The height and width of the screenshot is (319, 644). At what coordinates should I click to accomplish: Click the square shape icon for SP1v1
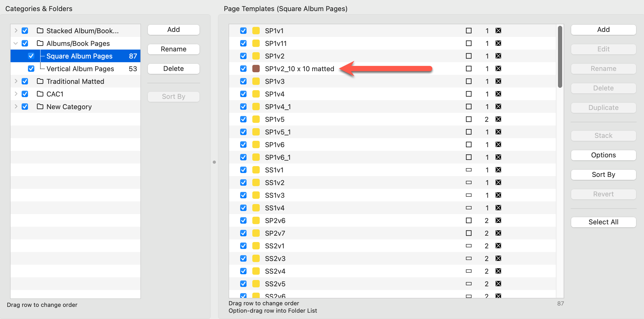468,31
